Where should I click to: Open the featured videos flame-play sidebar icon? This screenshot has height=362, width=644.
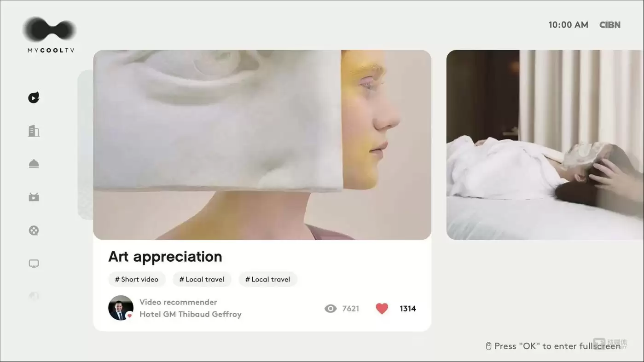pyautogui.click(x=34, y=98)
